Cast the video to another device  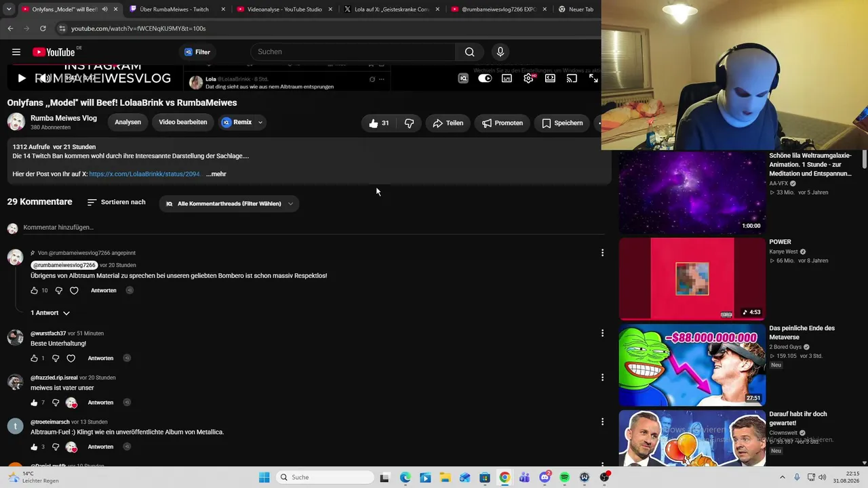pyautogui.click(x=572, y=79)
